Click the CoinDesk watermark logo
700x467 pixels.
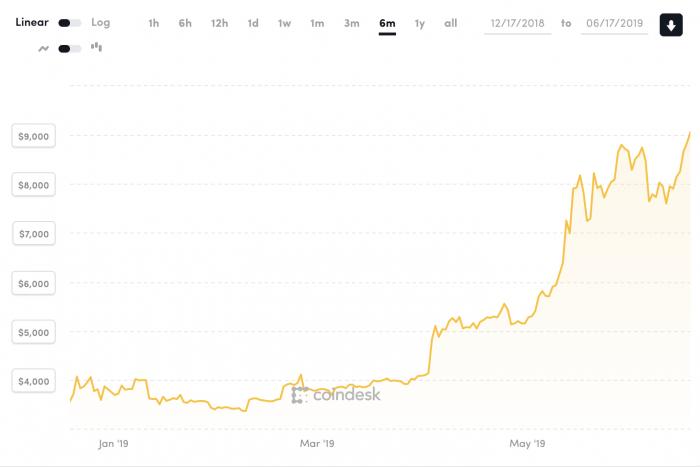(x=335, y=395)
